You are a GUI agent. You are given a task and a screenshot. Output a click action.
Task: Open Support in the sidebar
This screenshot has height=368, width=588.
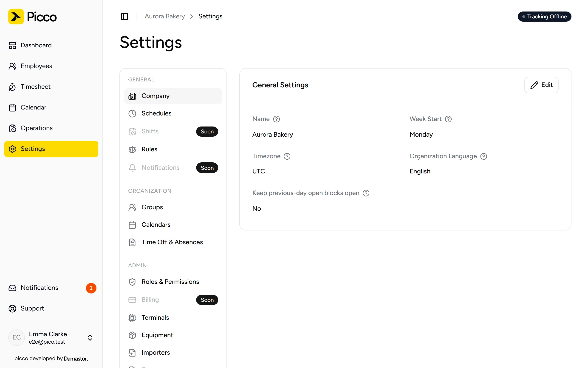coord(51,308)
